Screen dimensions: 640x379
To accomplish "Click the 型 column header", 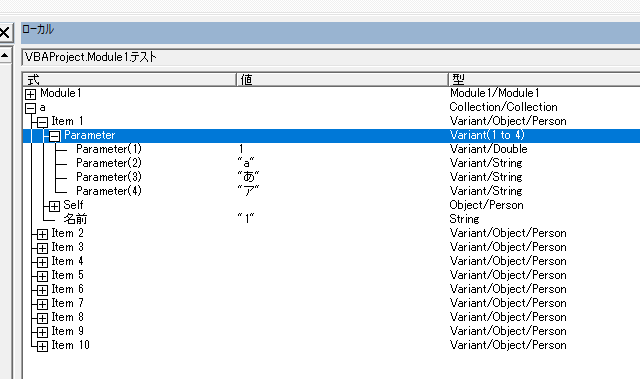I will [x=544, y=79].
